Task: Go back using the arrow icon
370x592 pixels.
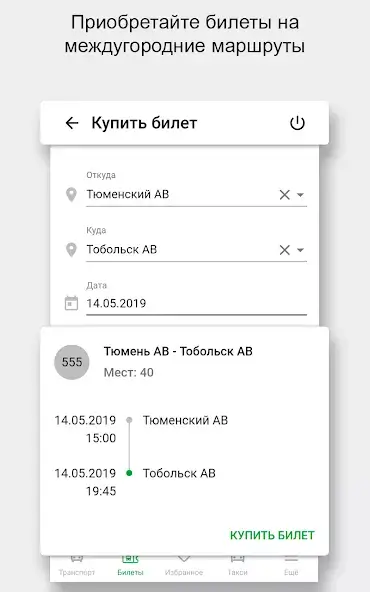Action: point(72,123)
